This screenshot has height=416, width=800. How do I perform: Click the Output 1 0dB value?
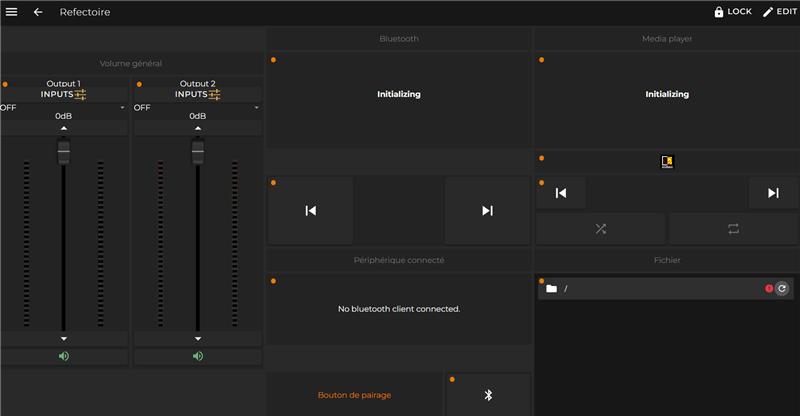pos(63,116)
